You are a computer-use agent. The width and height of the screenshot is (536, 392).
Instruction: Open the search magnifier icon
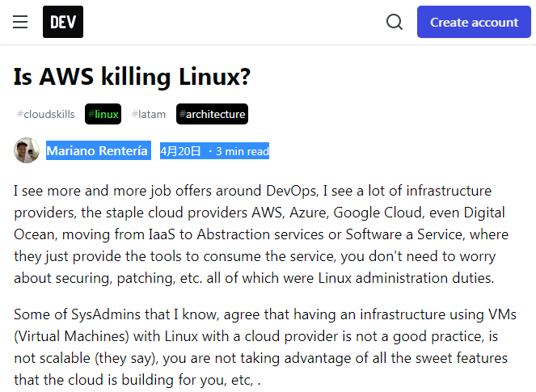[x=395, y=22]
